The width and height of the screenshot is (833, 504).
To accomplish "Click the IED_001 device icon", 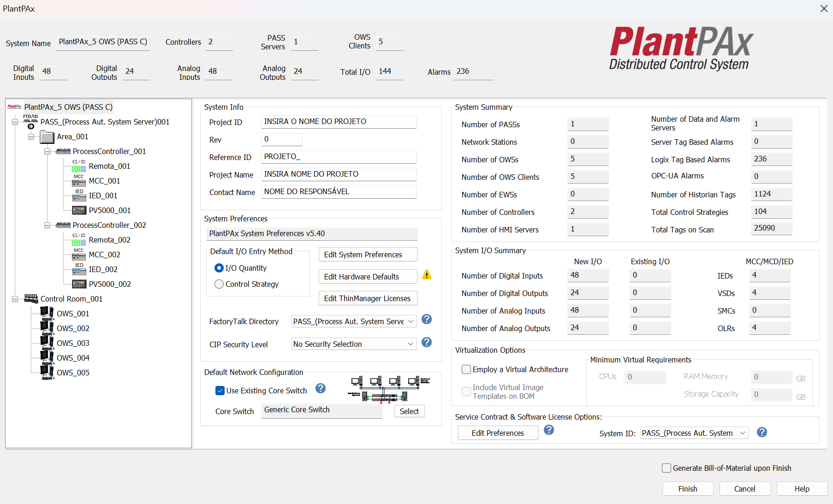I will 79,196.
